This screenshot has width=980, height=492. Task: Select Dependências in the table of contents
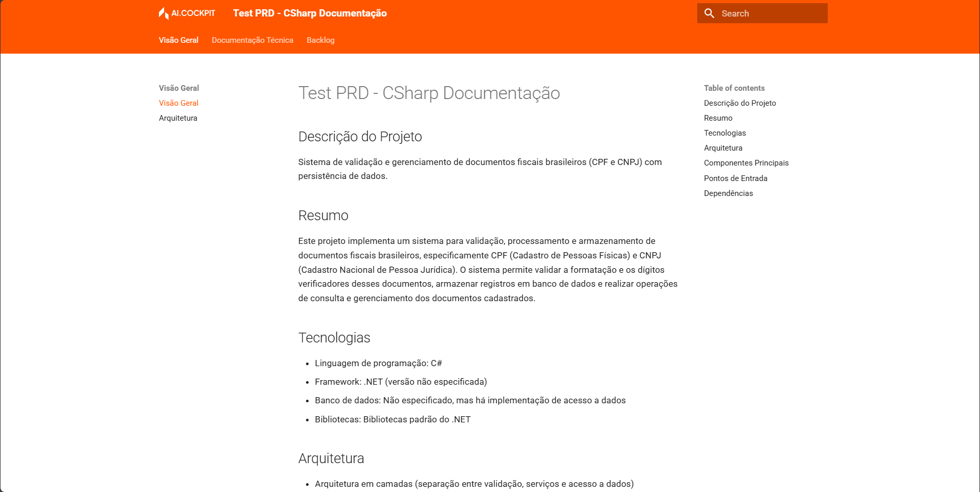tap(728, 193)
